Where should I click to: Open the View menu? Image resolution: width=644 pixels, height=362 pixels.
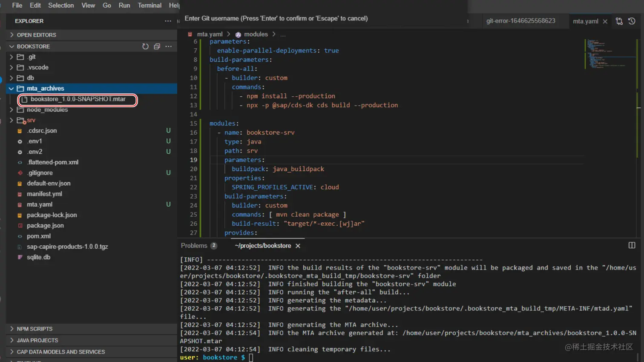(88, 5)
